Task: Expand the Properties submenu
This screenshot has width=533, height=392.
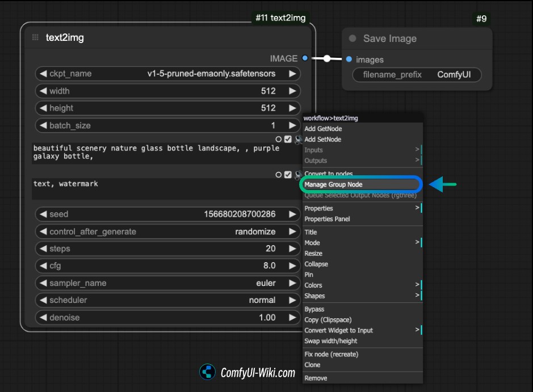Action: 363,208
